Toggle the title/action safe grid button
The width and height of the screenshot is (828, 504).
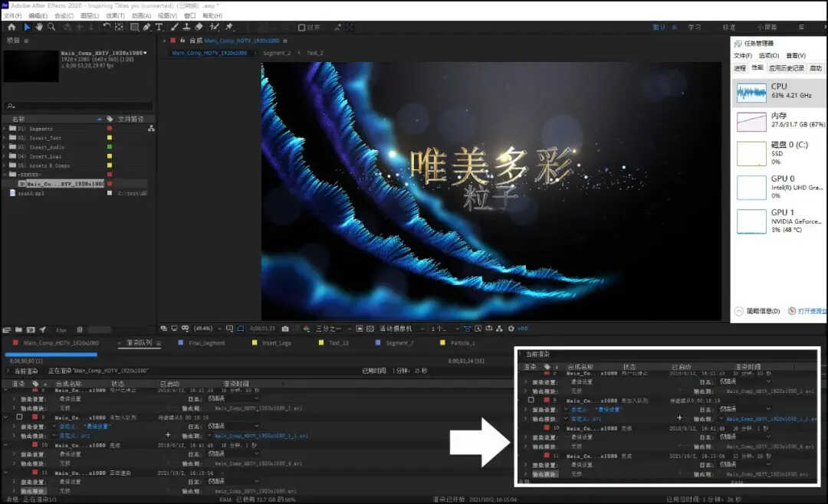229,329
